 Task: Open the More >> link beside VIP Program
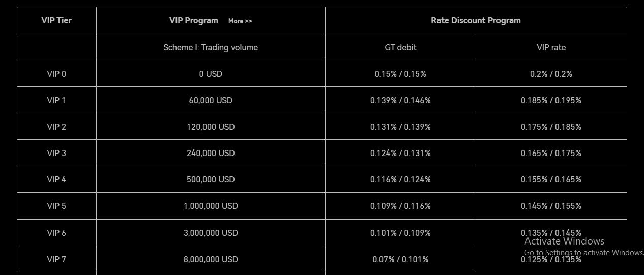click(240, 21)
